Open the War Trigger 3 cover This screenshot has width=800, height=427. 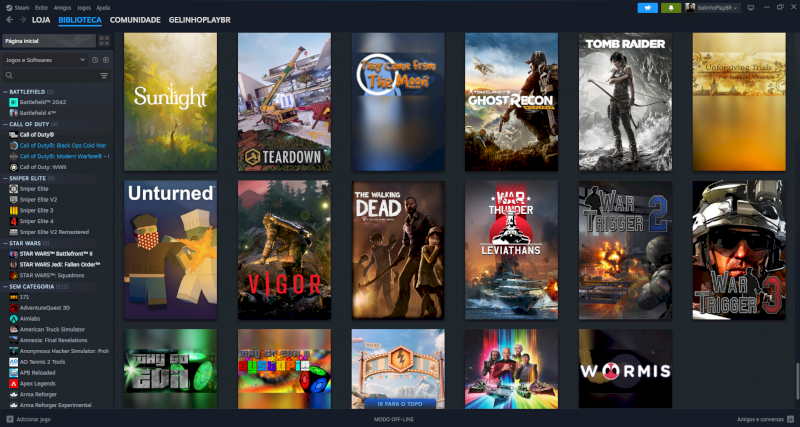click(739, 250)
